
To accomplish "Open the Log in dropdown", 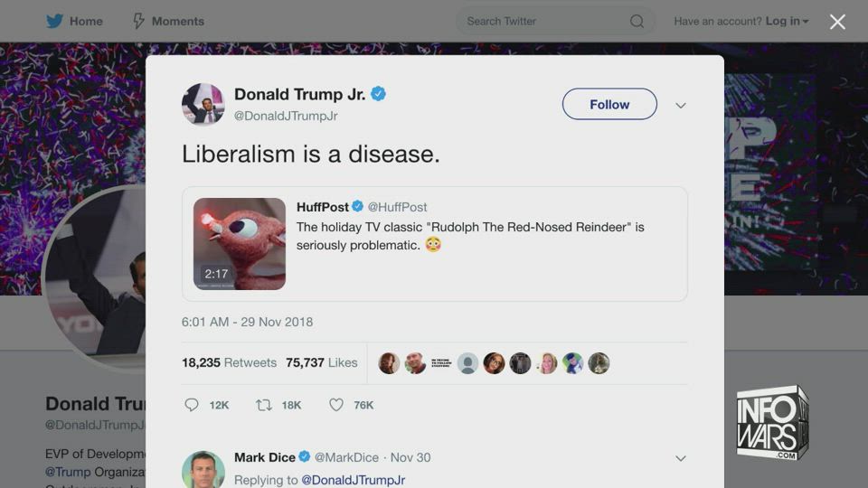I will click(x=788, y=21).
